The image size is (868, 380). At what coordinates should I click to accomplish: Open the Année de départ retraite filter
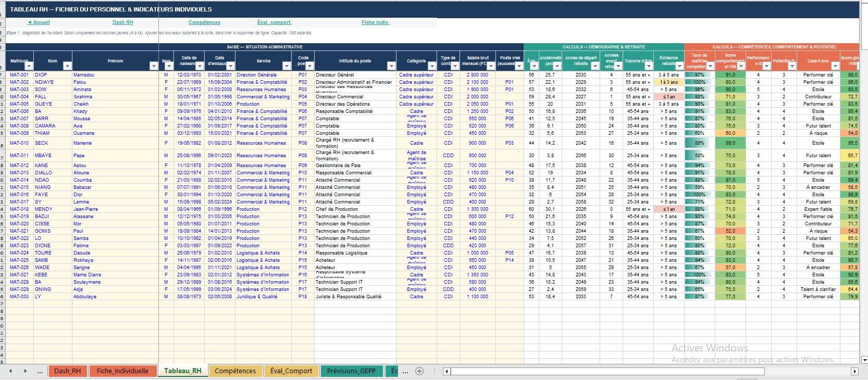click(594, 66)
